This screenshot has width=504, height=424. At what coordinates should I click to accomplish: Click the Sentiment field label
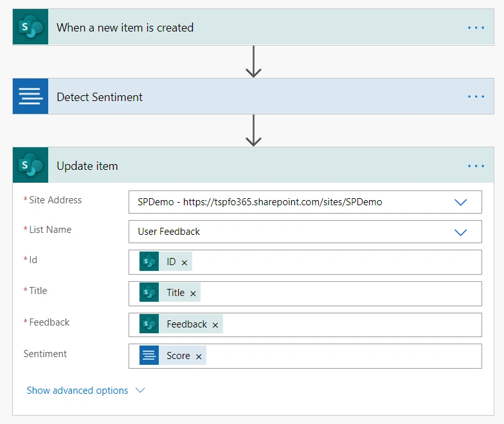(45, 354)
